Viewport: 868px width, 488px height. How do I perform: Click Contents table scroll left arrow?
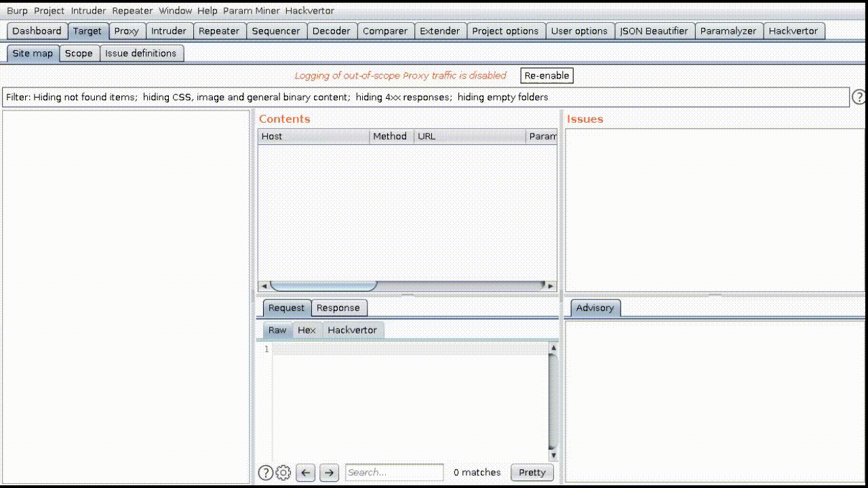point(264,286)
